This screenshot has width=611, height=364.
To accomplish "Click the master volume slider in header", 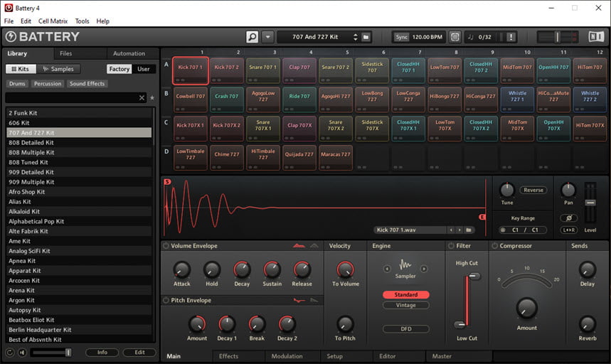I will click(x=557, y=37).
